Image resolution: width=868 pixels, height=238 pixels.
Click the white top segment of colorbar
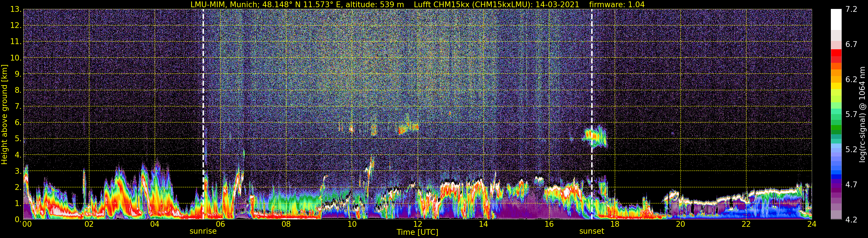[836, 20]
